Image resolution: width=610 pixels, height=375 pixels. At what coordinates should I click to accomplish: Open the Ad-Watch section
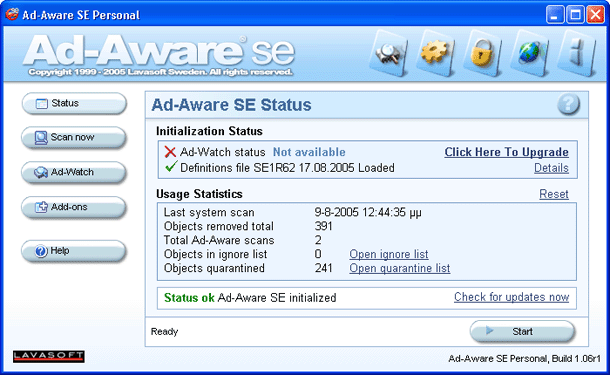[74, 172]
